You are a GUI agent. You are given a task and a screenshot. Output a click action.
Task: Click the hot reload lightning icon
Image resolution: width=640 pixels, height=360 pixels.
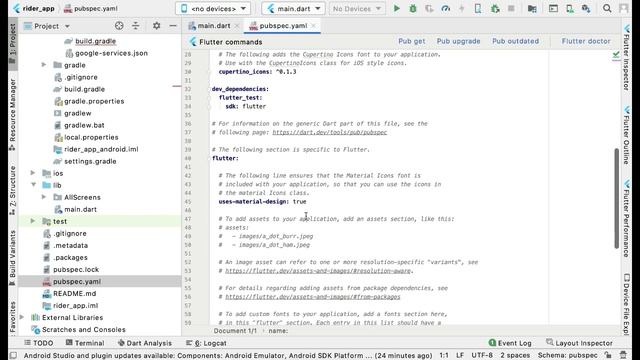tap(462, 9)
